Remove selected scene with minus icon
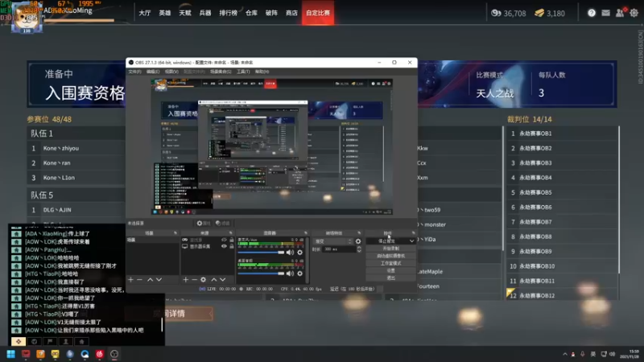The height and width of the screenshot is (362, 644). [x=139, y=279]
